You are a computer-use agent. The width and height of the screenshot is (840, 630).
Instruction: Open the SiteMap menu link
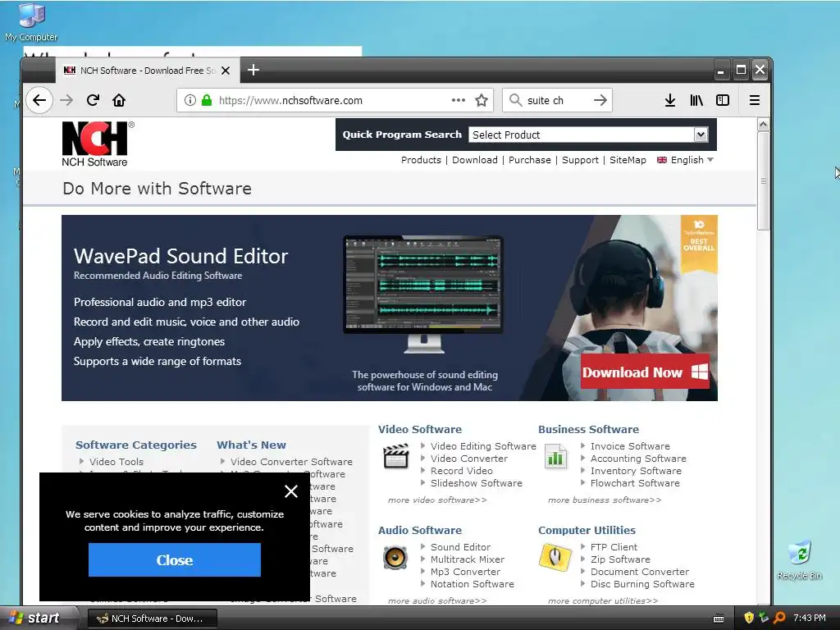(628, 160)
